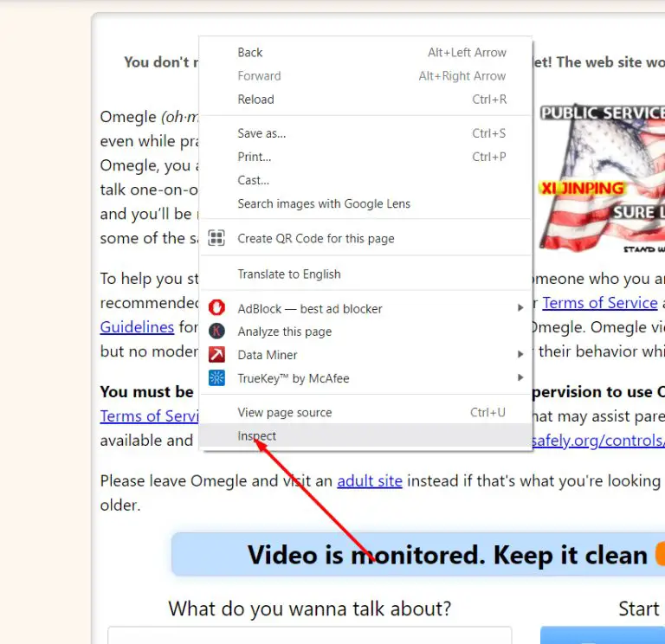Expand the AdBlock submenu arrow
This screenshot has width=665, height=644.
point(520,308)
